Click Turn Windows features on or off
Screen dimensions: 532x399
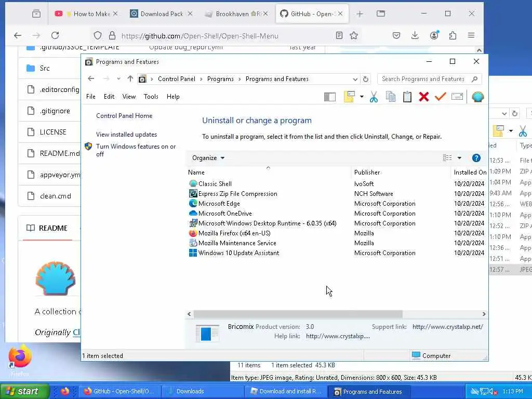(136, 150)
